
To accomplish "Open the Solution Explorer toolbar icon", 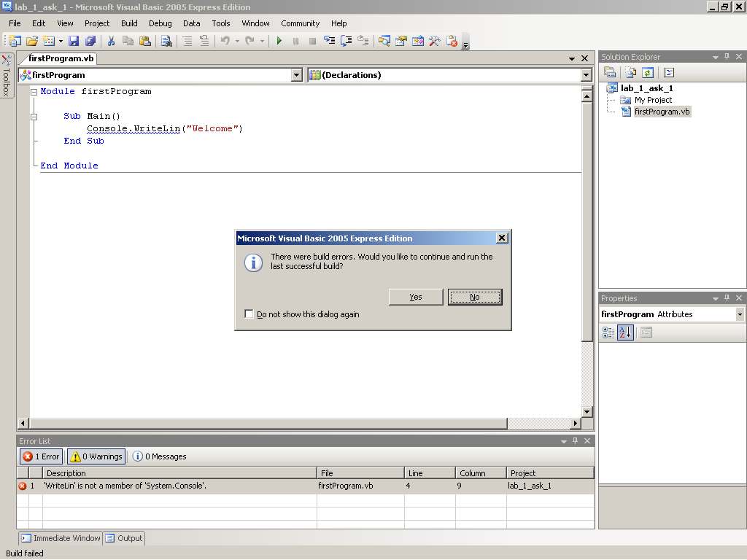I will tap(384, 41).
